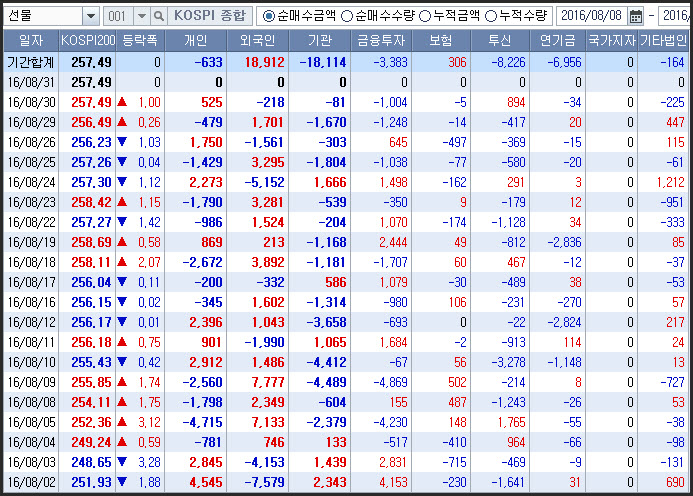Viewport: 693px width, 496px height.
Task: Click the 등락폭 value 3.28
Action: click(149, 462)
